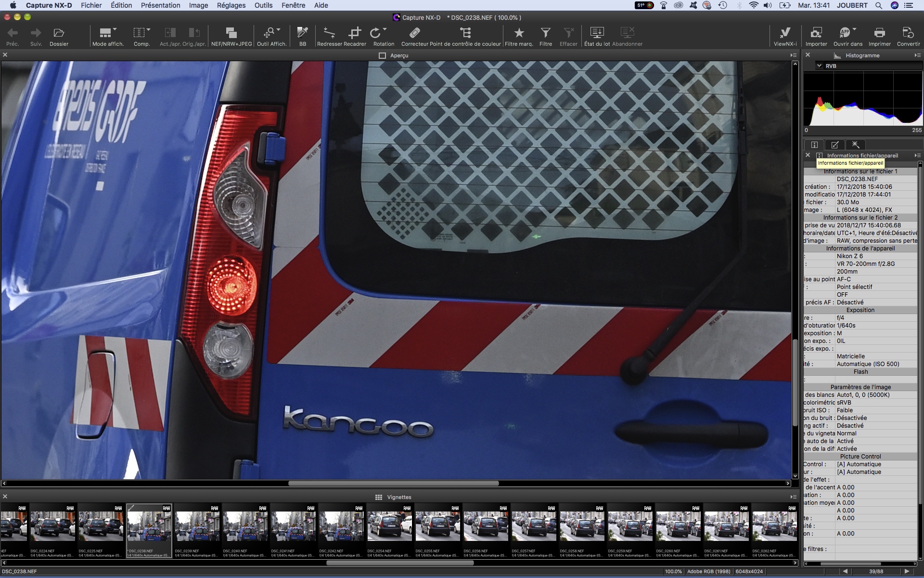The image size is (924, 578).
Task: Open Spotlight search in the menu bar
Action: (879, 5)
